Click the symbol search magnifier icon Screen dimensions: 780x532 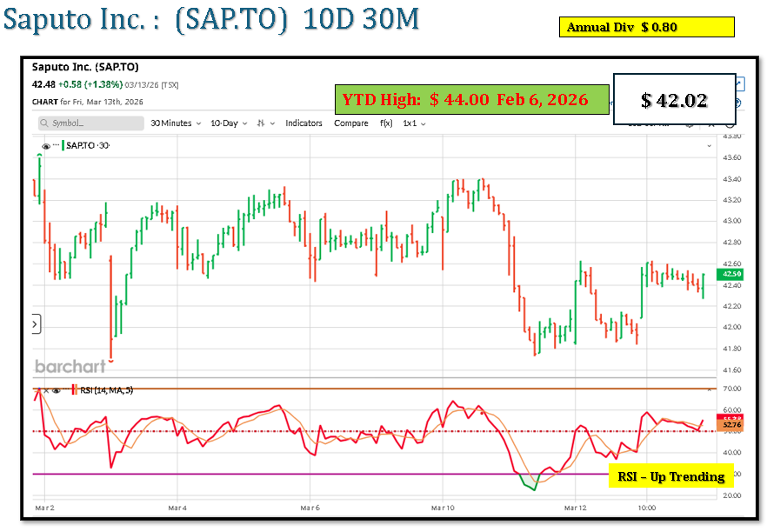45,123
